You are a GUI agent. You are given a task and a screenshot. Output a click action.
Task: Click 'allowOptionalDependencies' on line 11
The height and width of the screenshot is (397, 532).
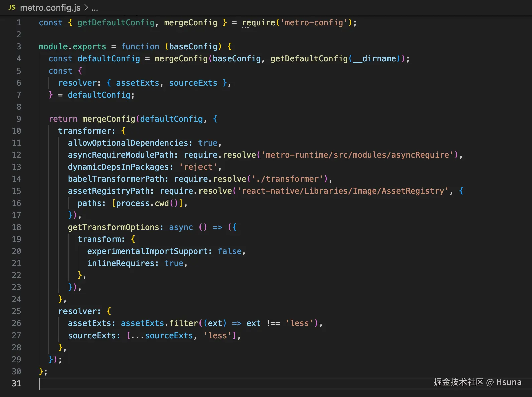128,143
